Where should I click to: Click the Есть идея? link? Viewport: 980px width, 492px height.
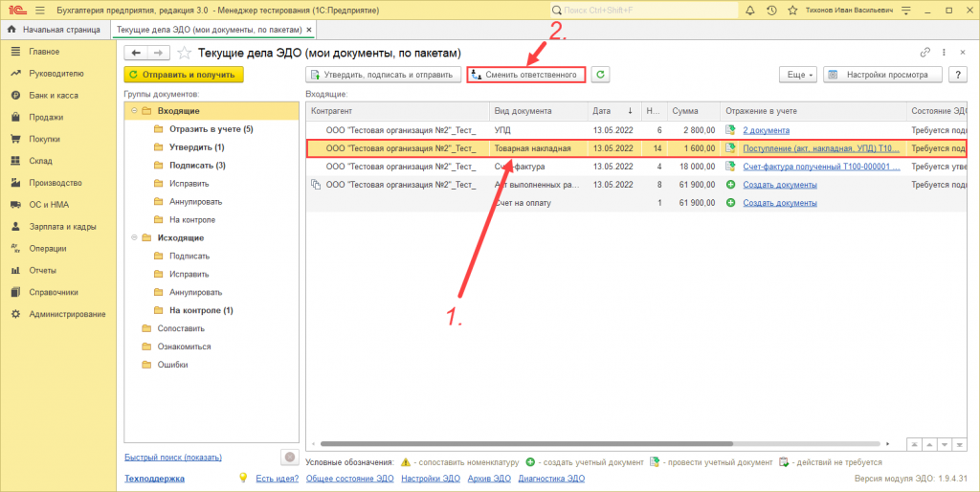point(278,479)
